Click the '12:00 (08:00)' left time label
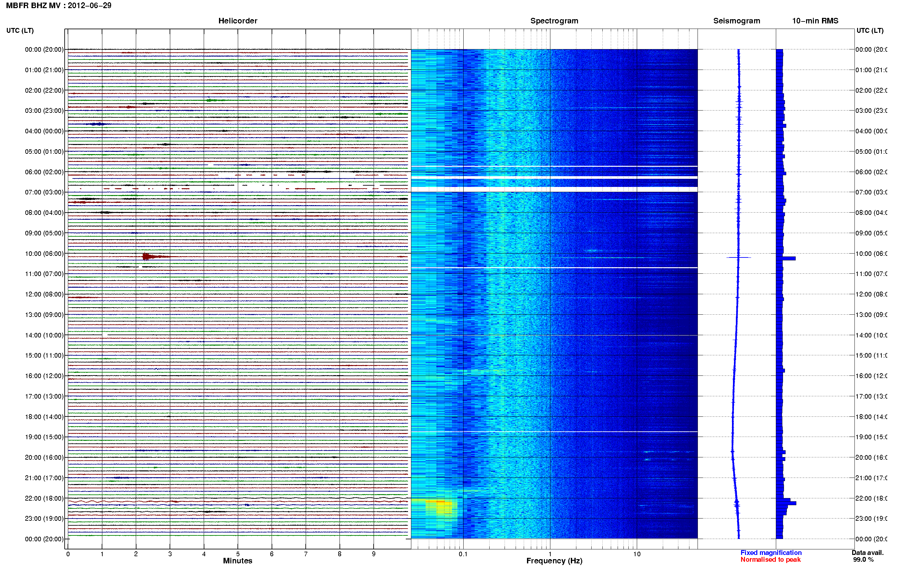The image size is (924, 578). (44, 294)
